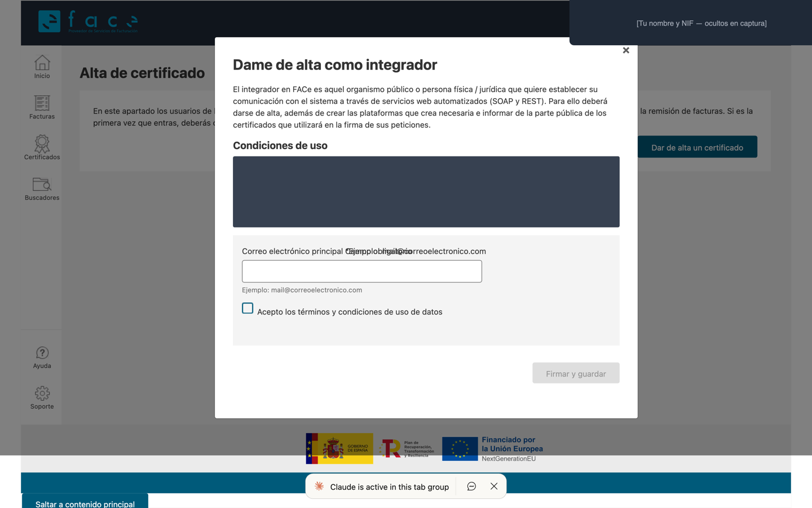Click 'Financiado por la Unión Europea' text
The image size is (812, 508).
512,444
